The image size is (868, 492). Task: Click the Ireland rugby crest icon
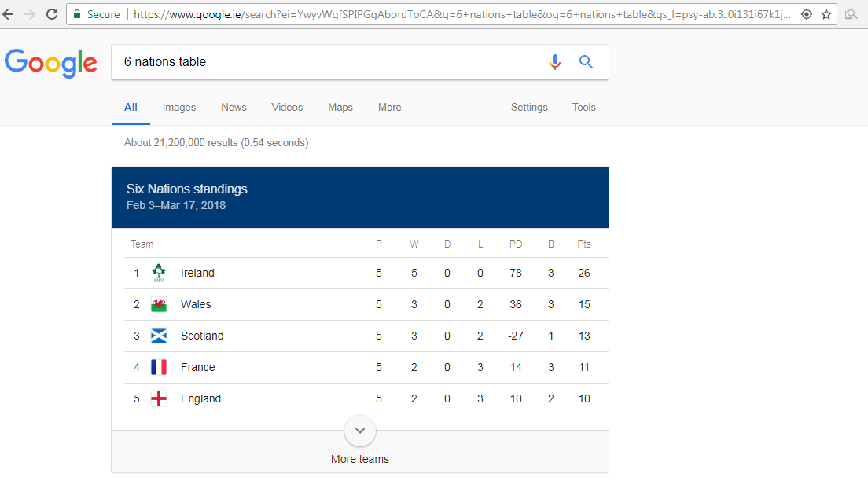pyautogui.click(x=159, y=273)
